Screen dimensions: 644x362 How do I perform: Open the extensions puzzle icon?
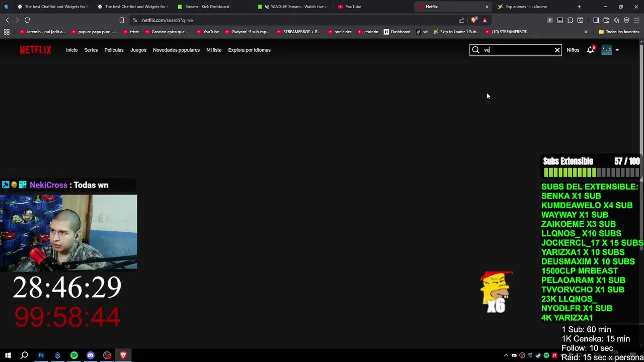point(570,20)
